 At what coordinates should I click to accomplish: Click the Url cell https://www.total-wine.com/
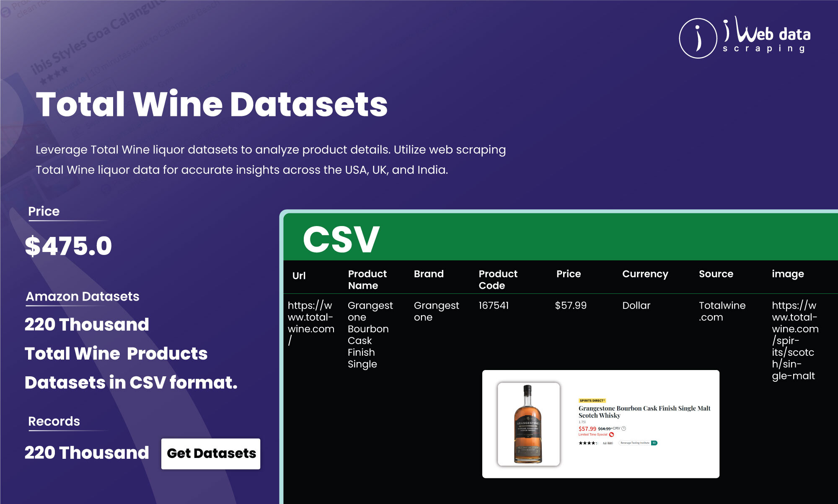(311, 323)
